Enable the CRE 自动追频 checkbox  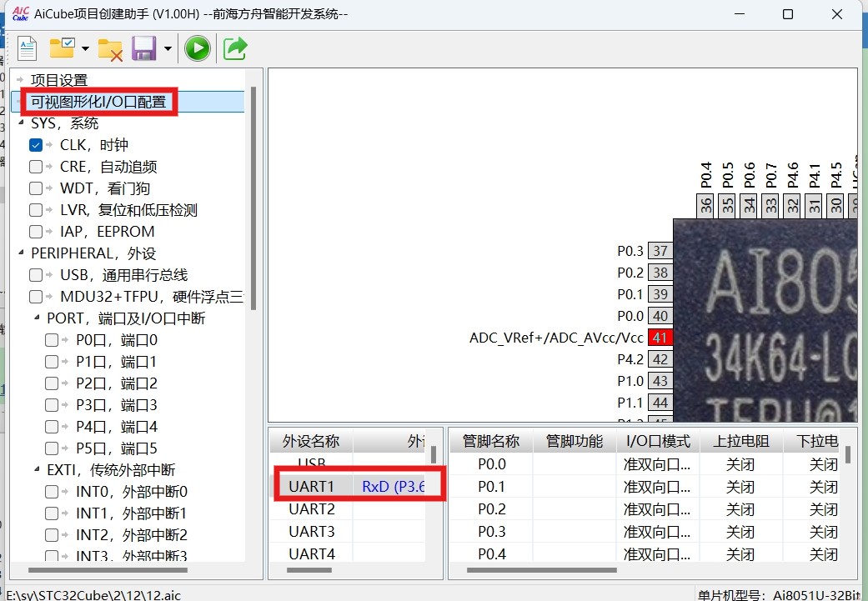(36, 167)
